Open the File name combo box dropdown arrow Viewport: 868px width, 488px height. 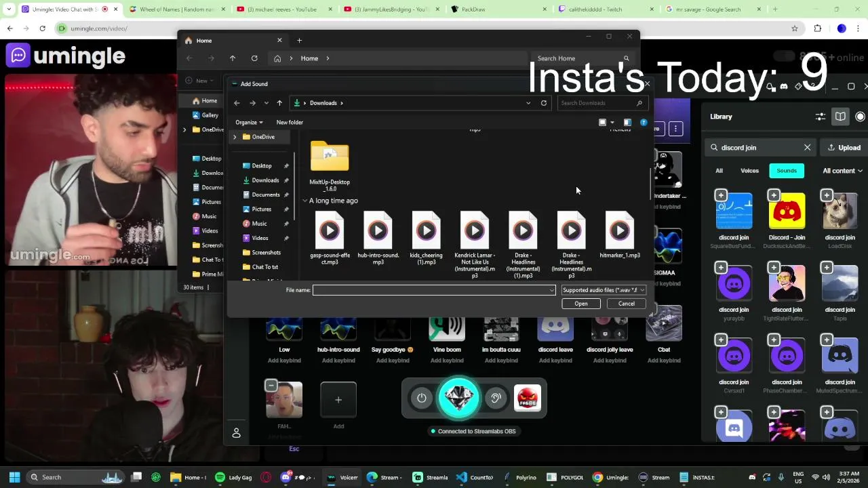[x=552, y=290]
